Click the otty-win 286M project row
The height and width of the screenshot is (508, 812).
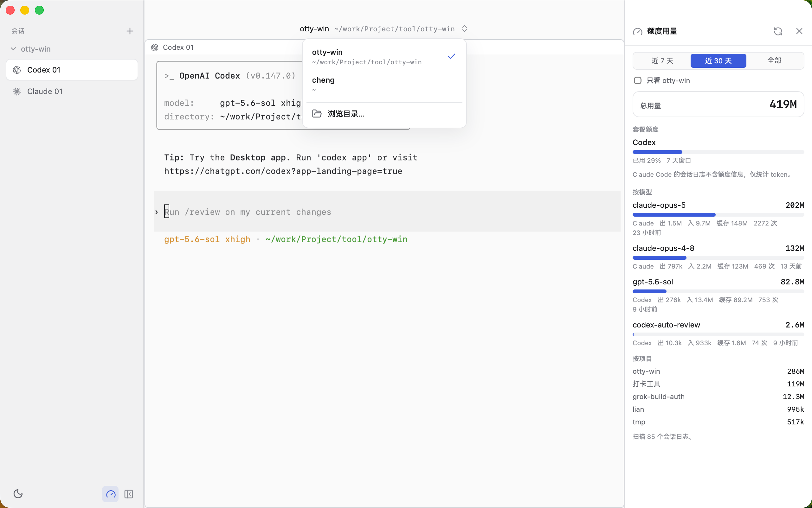click(x=718, y=371)
